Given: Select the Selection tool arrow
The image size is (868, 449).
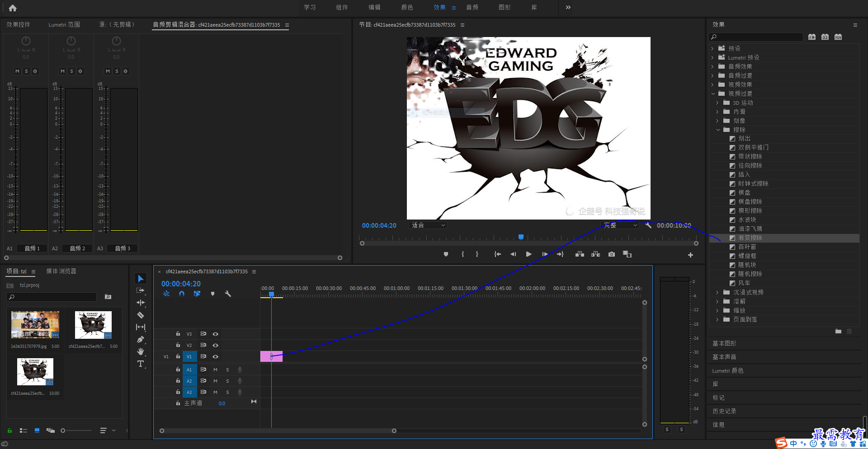Looking at the screenshot, I should pyautogui.click(x=141, y=279).
